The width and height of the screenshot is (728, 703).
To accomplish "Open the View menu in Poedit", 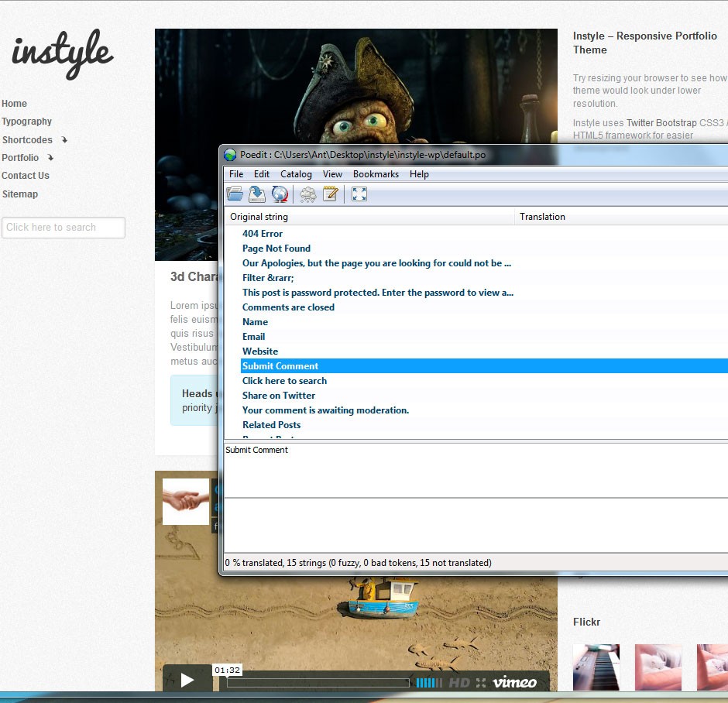I will [x=332, y=174].
